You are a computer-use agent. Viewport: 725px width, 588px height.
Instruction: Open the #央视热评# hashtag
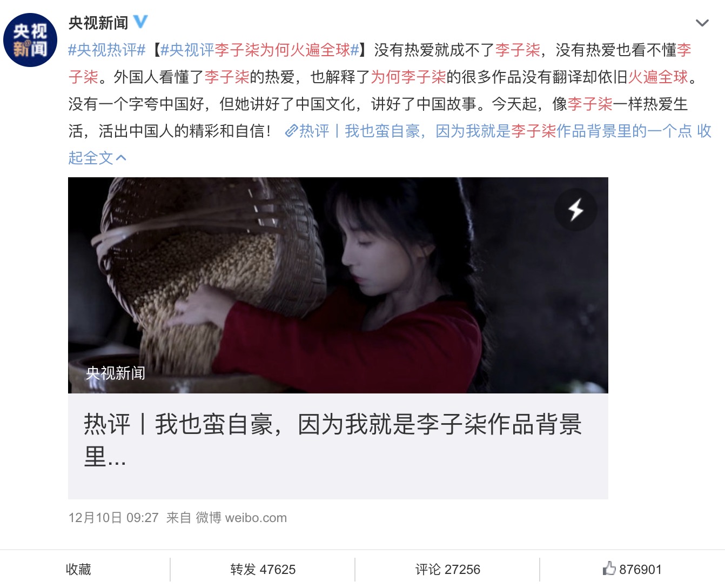(107, 50)
